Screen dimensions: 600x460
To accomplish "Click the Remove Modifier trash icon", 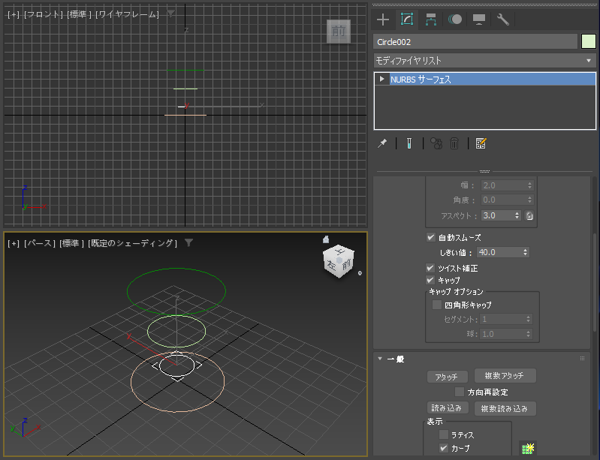I will (x=454, y=144).
